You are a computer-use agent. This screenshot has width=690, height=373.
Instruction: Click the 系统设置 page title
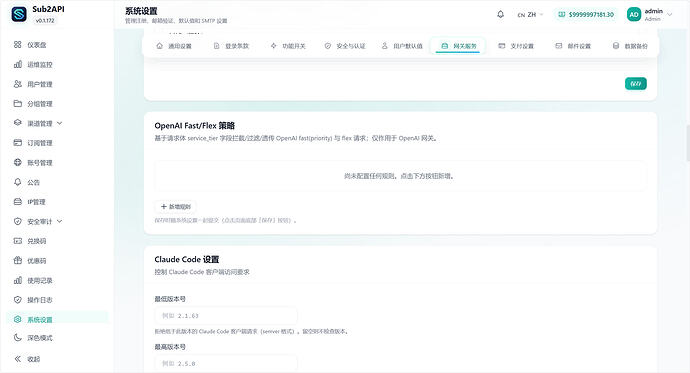click(x=141, y=11)
